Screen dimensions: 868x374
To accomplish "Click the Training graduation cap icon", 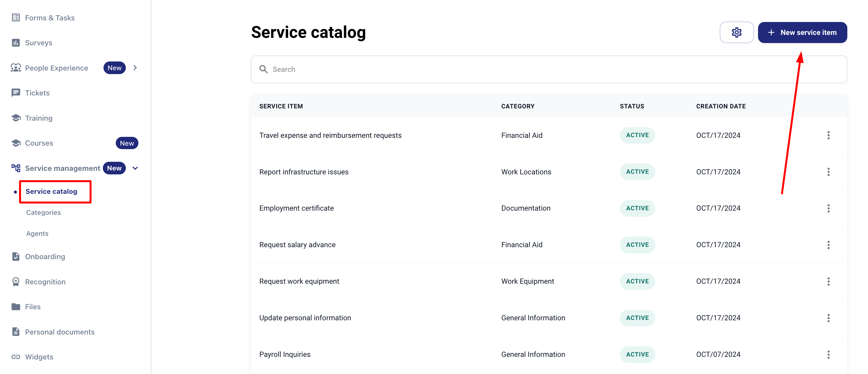I will coord(16,118).
